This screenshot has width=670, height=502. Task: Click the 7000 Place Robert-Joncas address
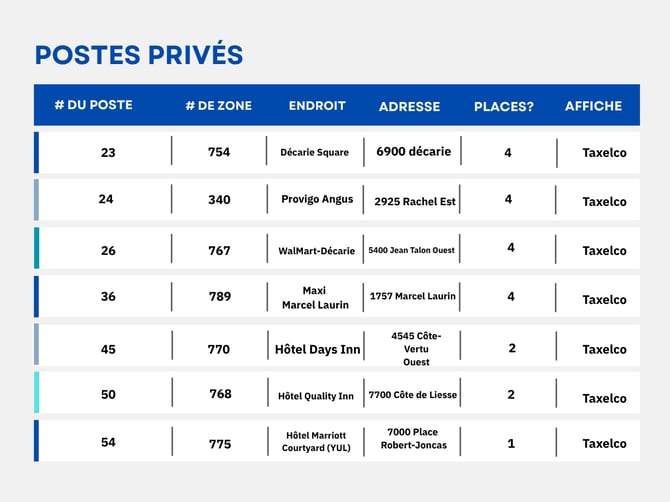coord(414,438)
